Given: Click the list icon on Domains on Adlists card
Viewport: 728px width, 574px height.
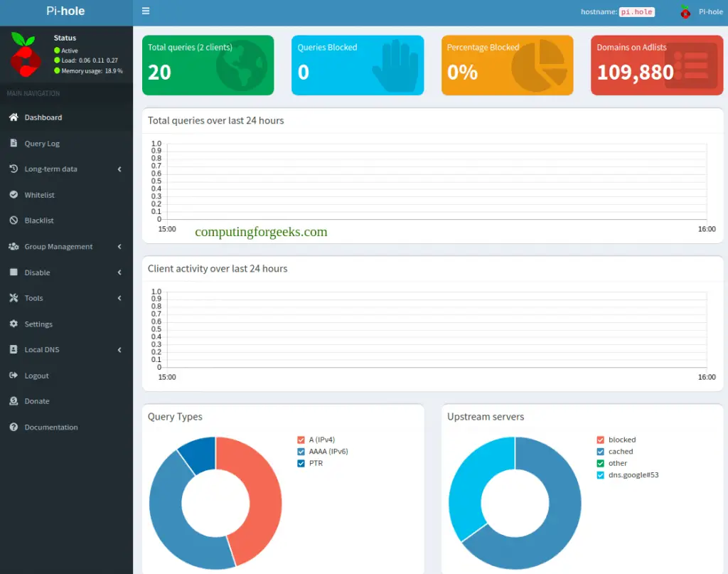Looking at the screenshot, I should pyautogui.click(x=692, y=66).
